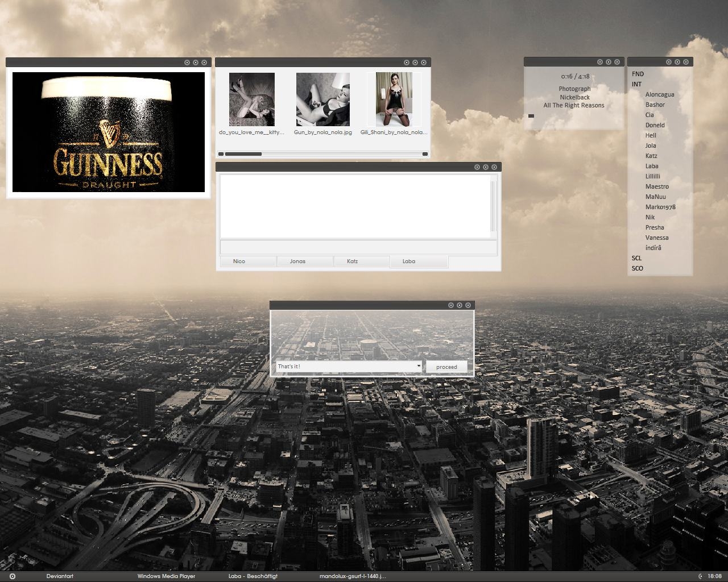The image size is (728, 582).
Task: Click the proceed button
Action: tap(446, 367)
